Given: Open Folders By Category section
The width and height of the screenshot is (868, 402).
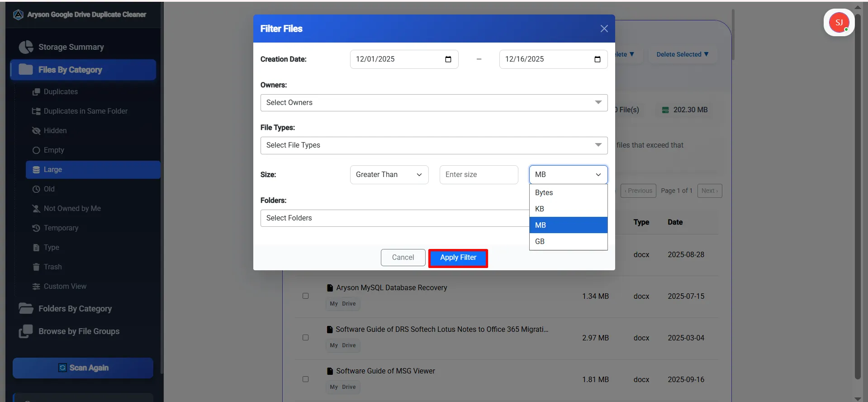Looking at the screenshot, I should pos(83,309).
